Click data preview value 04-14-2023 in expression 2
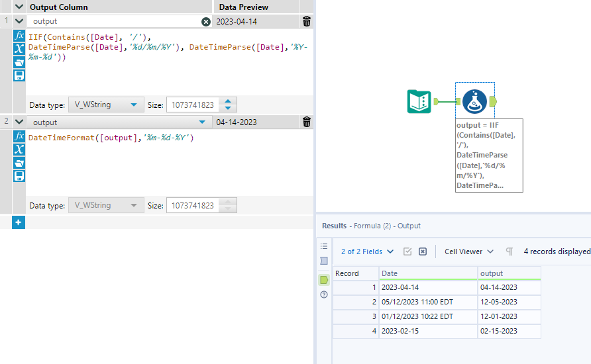591x364 pixels. [x=237, y=122]
